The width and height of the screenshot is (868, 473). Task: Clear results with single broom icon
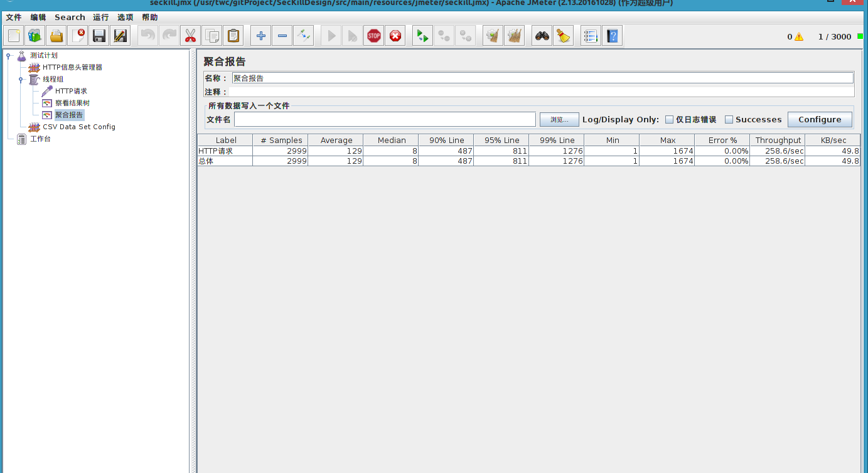(x=493, y=36)
